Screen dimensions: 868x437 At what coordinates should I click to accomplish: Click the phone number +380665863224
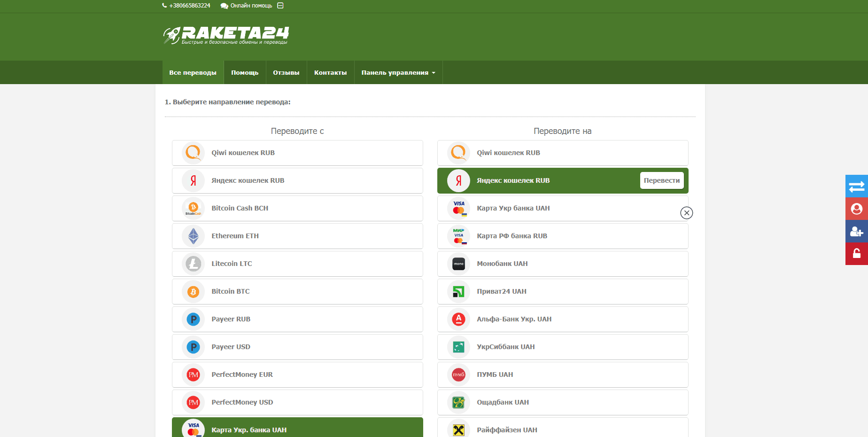click(x=189, y=6)
